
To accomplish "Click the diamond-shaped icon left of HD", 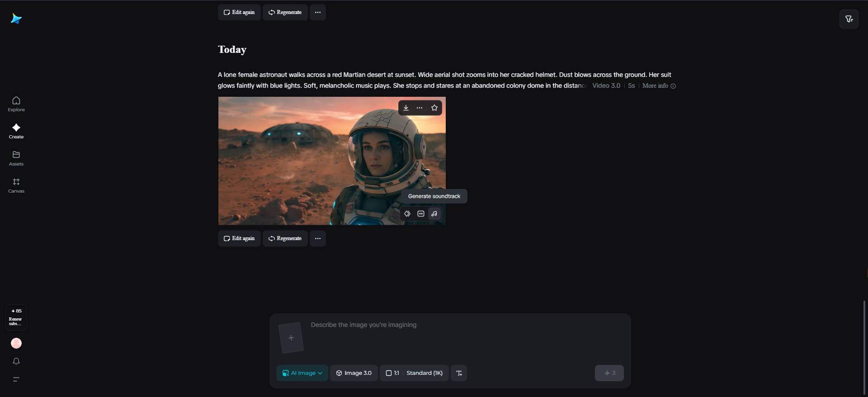I will click(x=407, y=214).
